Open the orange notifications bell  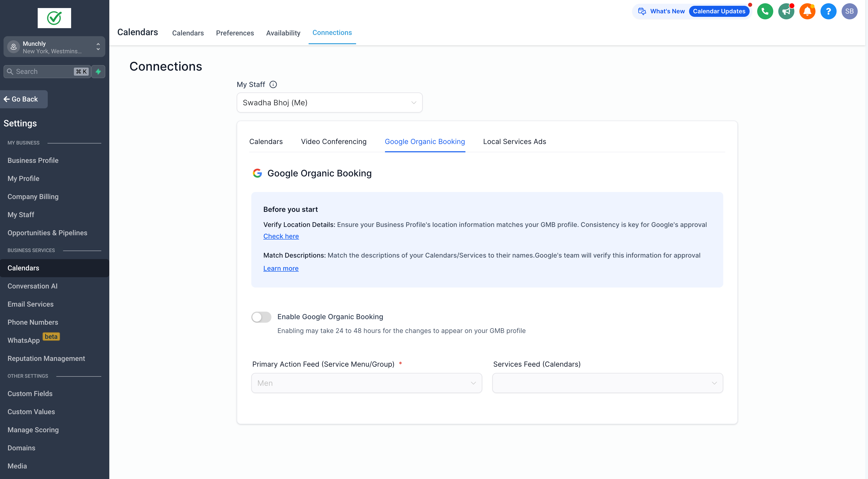pyautogui.click(x=807, y=12)
